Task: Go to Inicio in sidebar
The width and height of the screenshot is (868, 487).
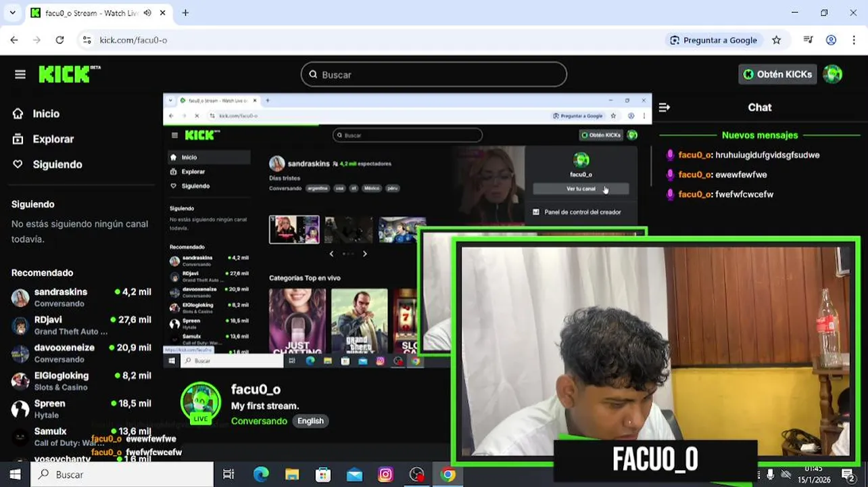Action: tap(46, 114)
